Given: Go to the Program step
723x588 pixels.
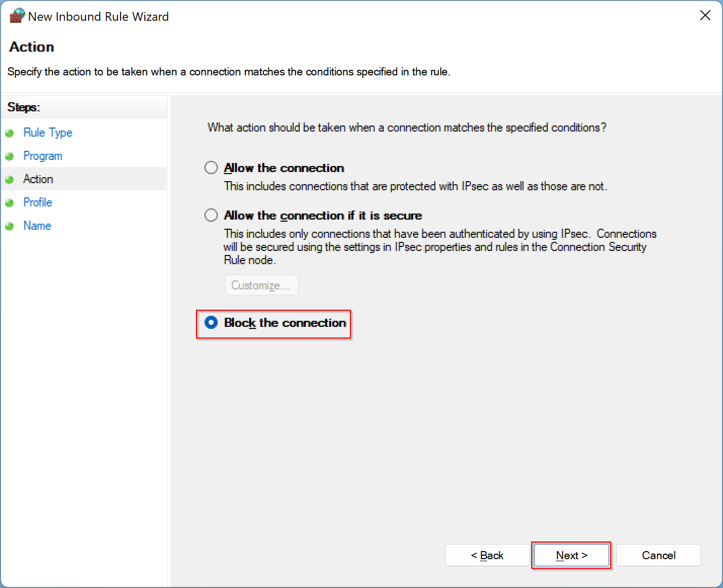Looking at the screenshot, I should click(x=43, y=155).
